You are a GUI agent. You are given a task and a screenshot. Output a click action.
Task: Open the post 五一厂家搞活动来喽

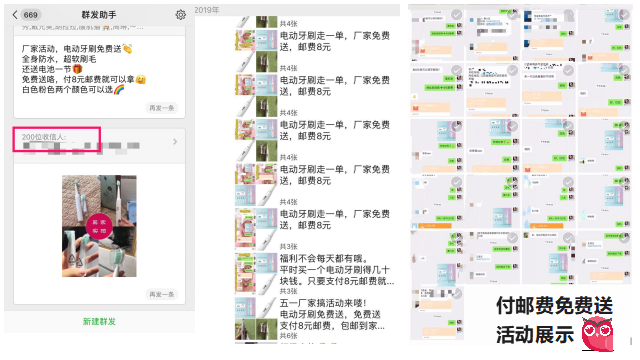click(x=332, y=314)
